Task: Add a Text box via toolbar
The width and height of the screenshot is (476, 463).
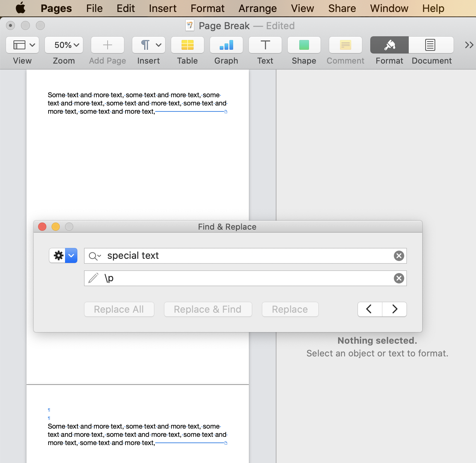Action: click(x=265, y=45)
